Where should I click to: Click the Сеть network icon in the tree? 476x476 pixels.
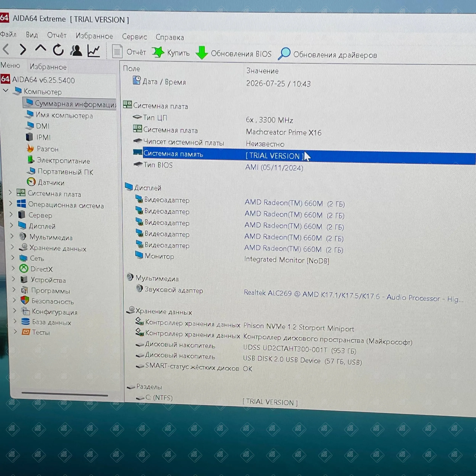[x=23, y=258]
